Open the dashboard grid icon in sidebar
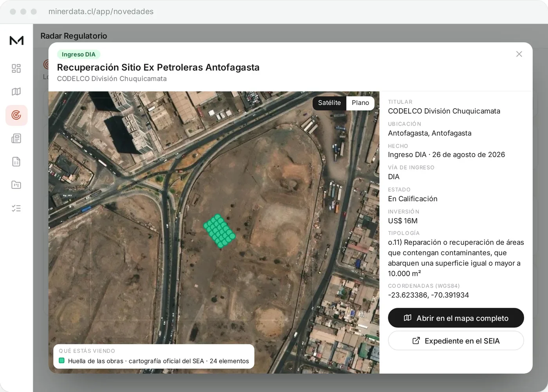Image resolution: width=548 pixels, height=392 pixels. (16, 69)
